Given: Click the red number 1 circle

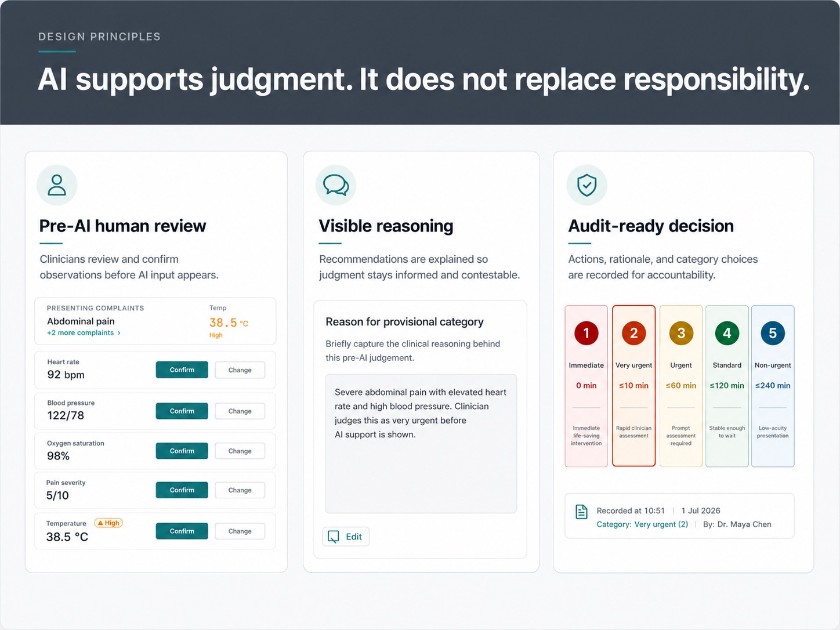Looking at the screenshot, I should (x=586, y=333).
